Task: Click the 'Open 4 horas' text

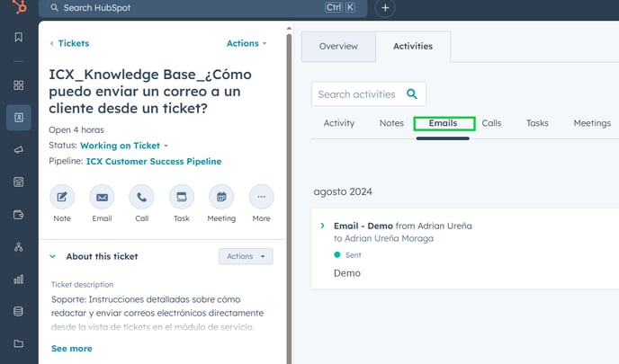Action: coord(76,129)
